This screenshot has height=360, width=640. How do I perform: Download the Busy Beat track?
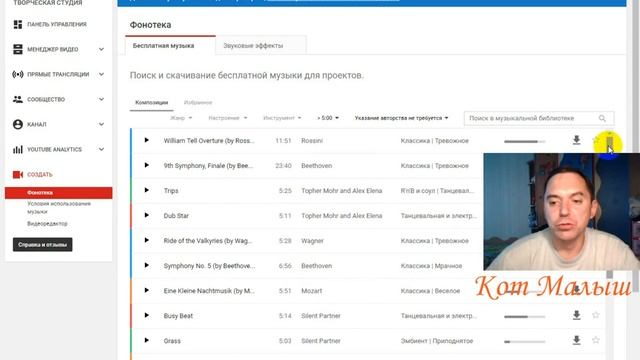576,315
